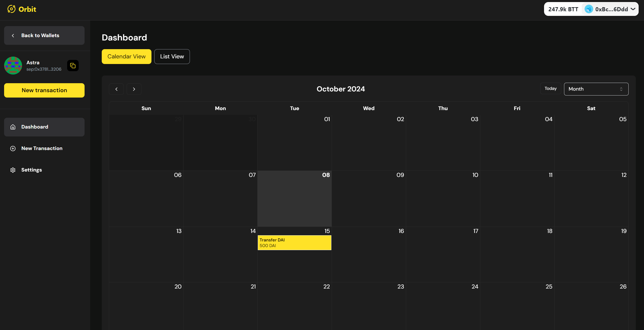Screen dimensions: 644x330
Task: Click the Orbit logo icon
Action: (x=11, y=9)
